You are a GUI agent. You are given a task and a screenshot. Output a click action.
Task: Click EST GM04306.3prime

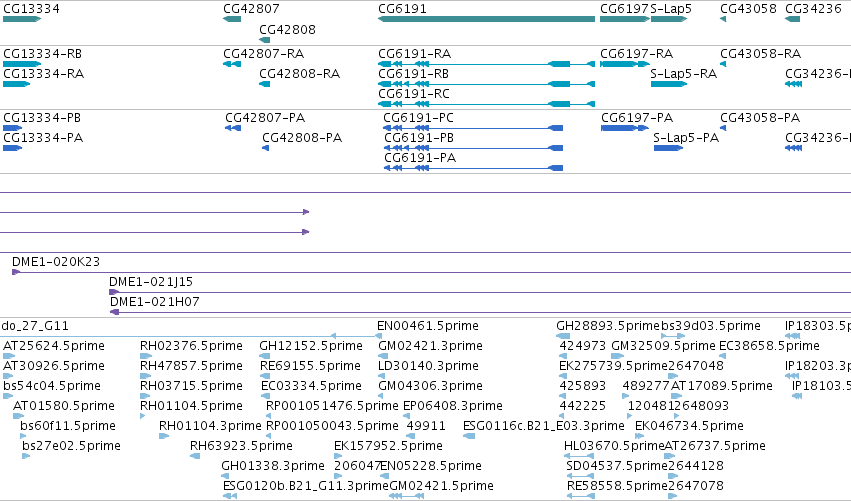(430, 386)
